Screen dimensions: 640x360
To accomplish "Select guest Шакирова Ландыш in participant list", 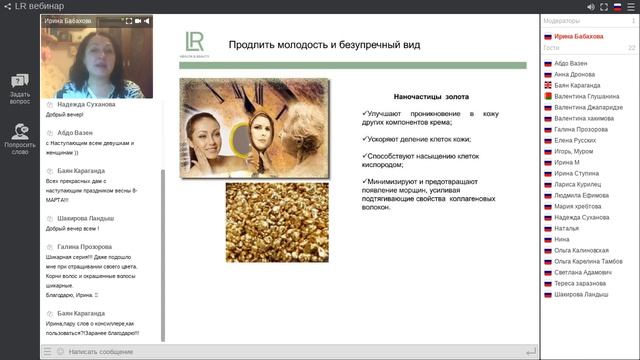I will click(x=581, y=295).
